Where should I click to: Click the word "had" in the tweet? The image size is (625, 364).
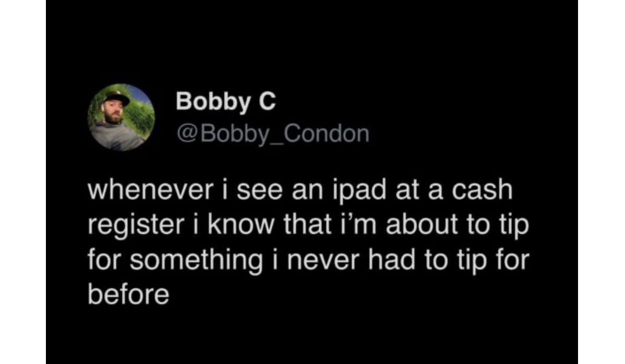[x=387, y=261]
